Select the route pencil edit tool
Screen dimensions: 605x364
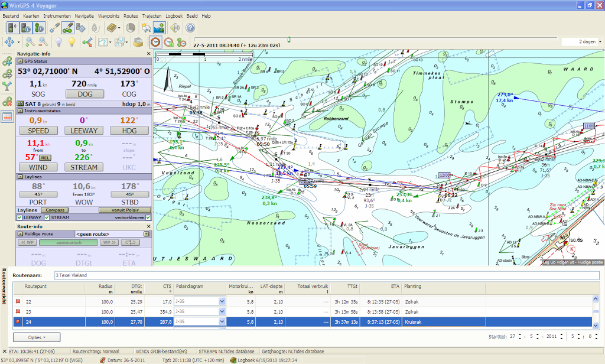pyautogui.click(x=67, y=28)
